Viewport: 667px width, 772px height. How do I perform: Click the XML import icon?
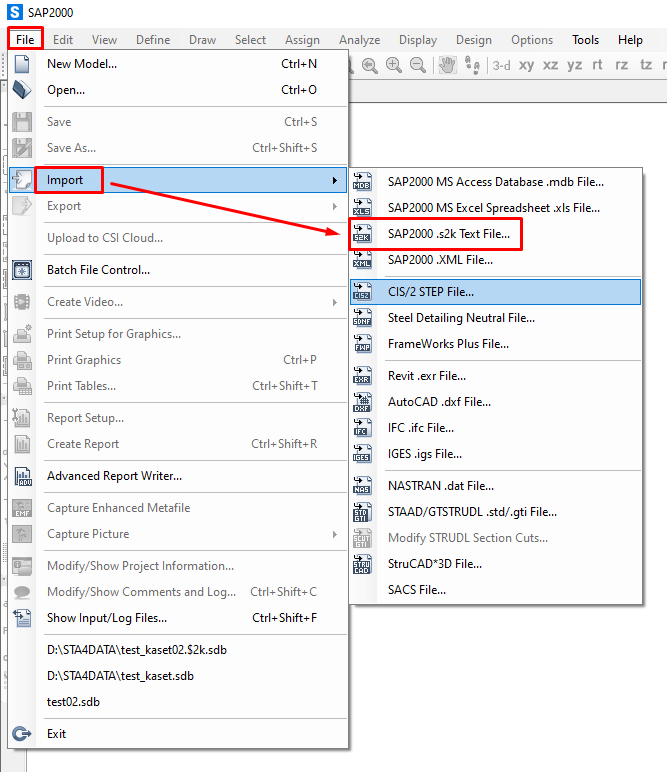[362, 260]
